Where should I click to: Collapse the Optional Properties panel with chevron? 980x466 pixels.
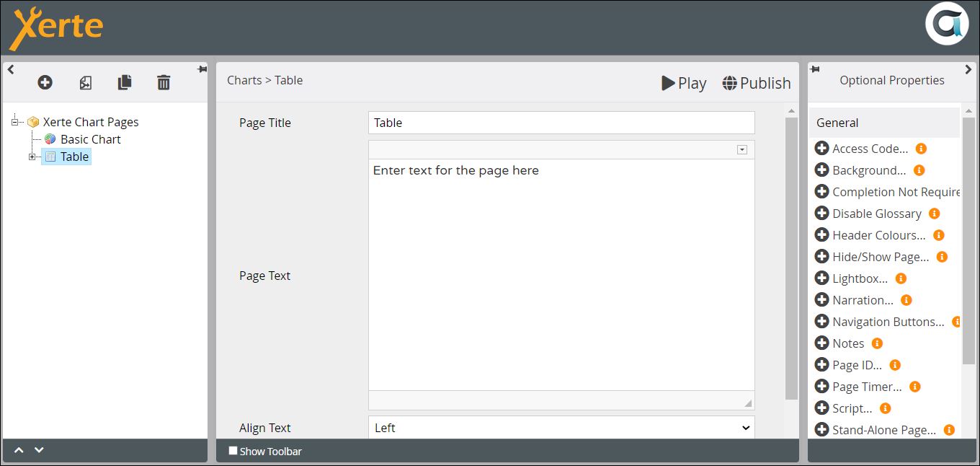pyautogui.click(x=968, y=69)
